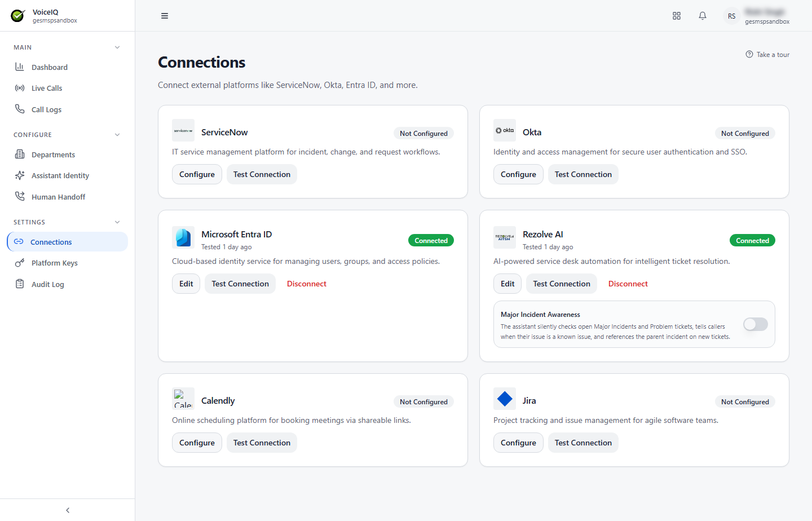
Task: Collapse the sidebar with the arrow
Action: (x=68, y=510)
